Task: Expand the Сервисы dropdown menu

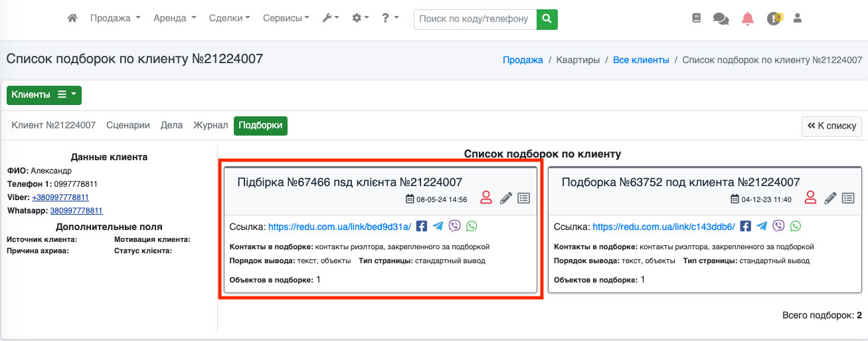Action: click(286, 19)
